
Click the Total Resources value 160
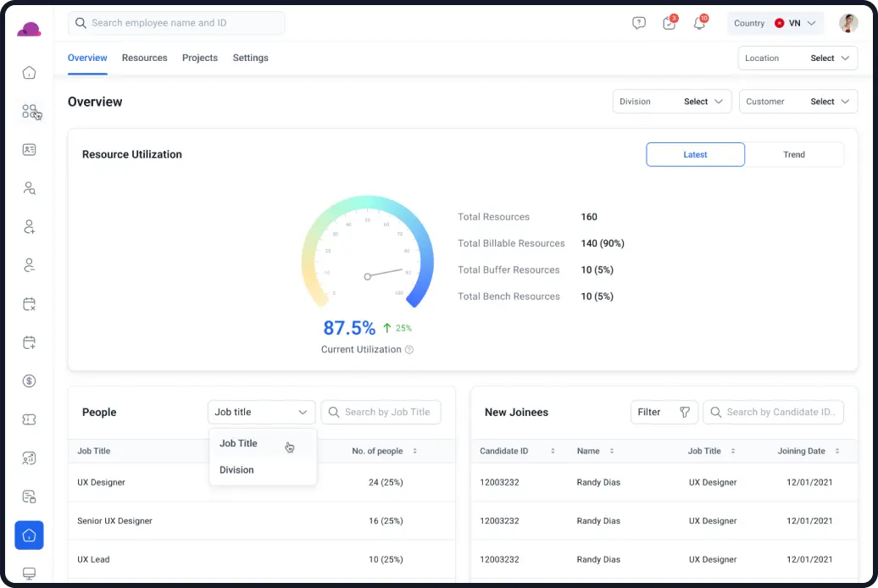coord(589,217)
